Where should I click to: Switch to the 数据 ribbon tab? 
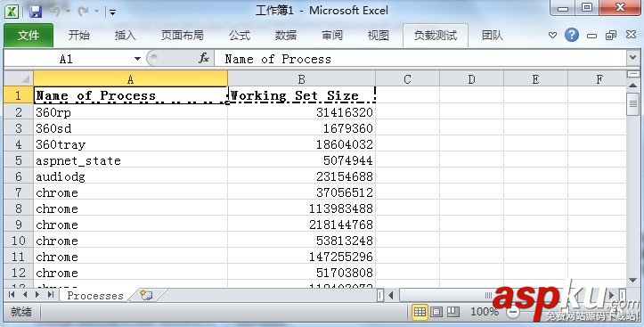285,36
